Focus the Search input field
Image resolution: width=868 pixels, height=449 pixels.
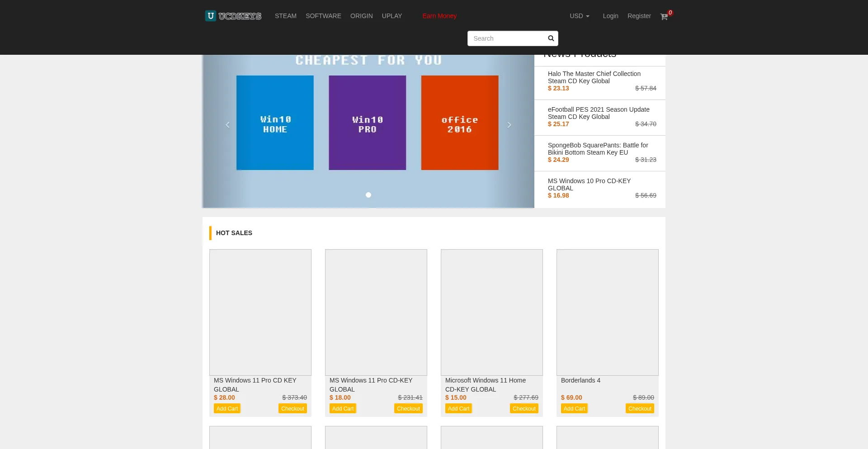click(506, 38)
